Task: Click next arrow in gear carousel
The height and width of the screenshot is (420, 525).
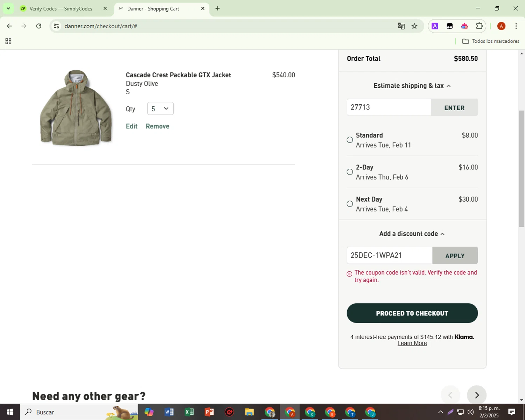Action: [477, 395]
